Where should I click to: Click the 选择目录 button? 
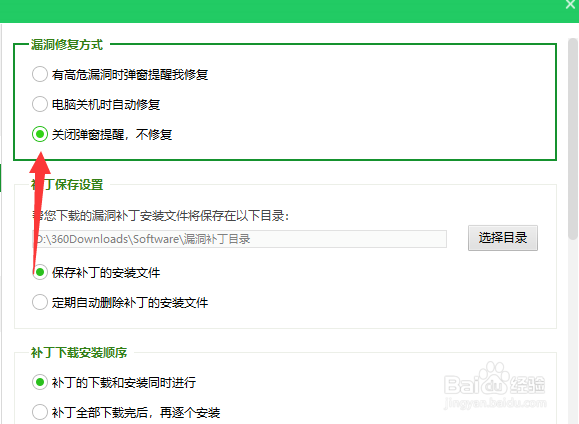[503, 238]
